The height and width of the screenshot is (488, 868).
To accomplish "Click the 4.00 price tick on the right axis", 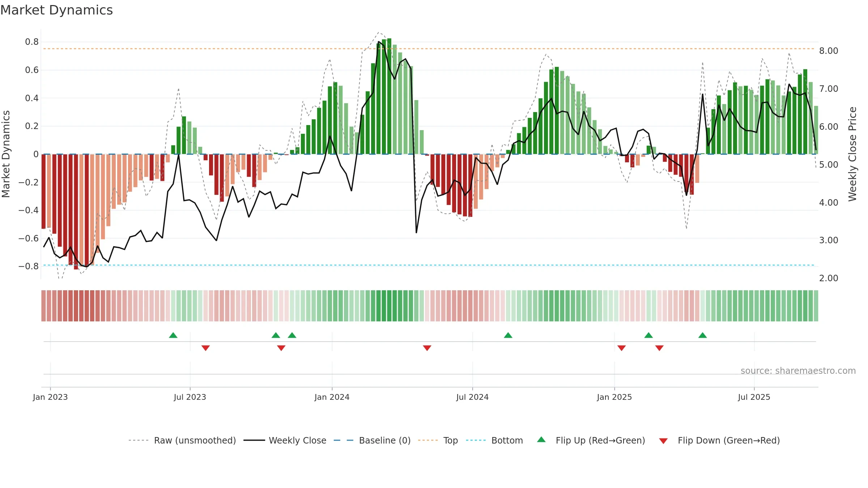I will point(829,202).
